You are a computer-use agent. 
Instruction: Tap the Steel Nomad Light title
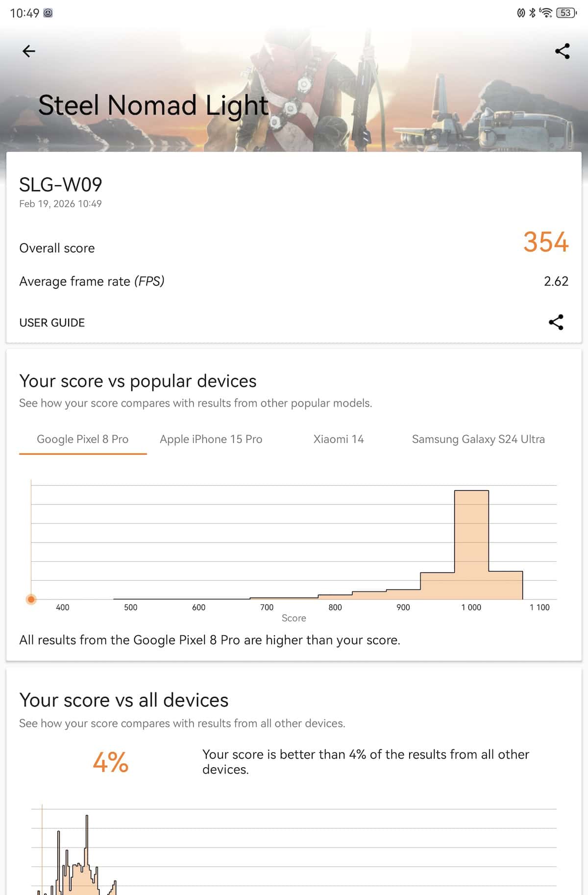(153, 105)
